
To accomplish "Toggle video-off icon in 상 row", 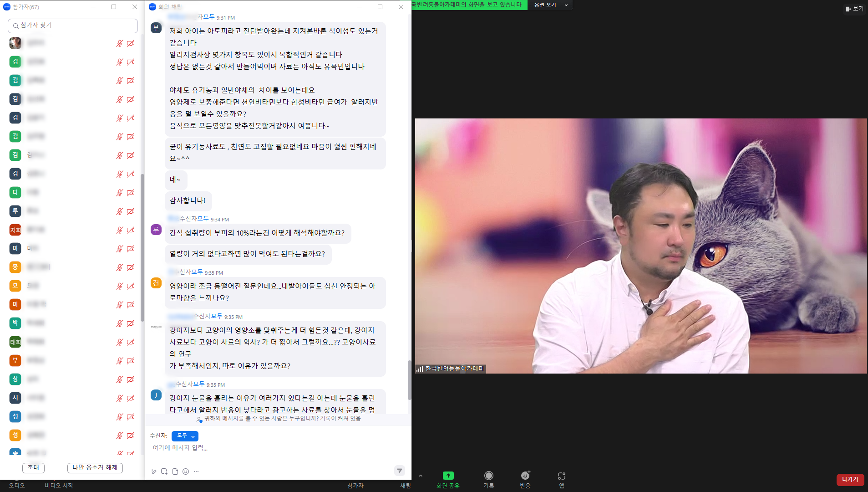I will click(x=131, y=379).
